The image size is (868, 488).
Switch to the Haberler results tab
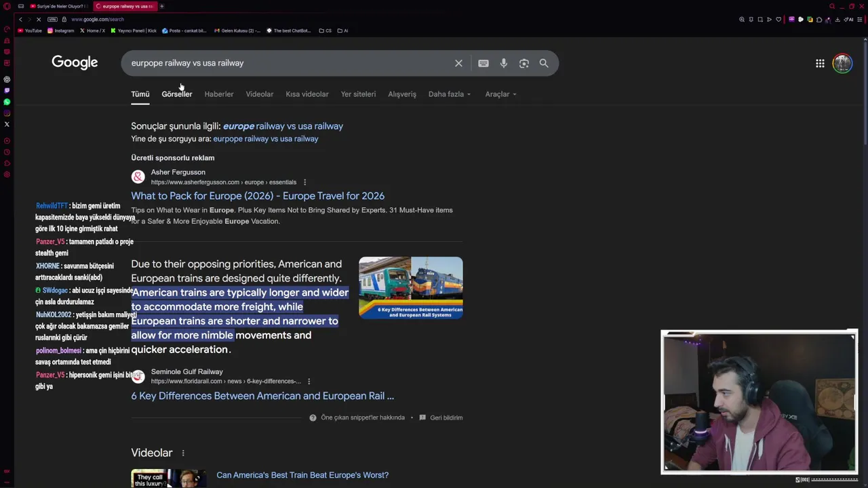click(219, 94)
